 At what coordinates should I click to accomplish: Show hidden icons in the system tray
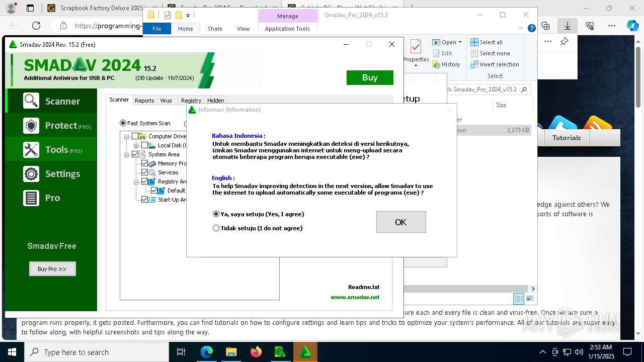click(x=542, y=352)
